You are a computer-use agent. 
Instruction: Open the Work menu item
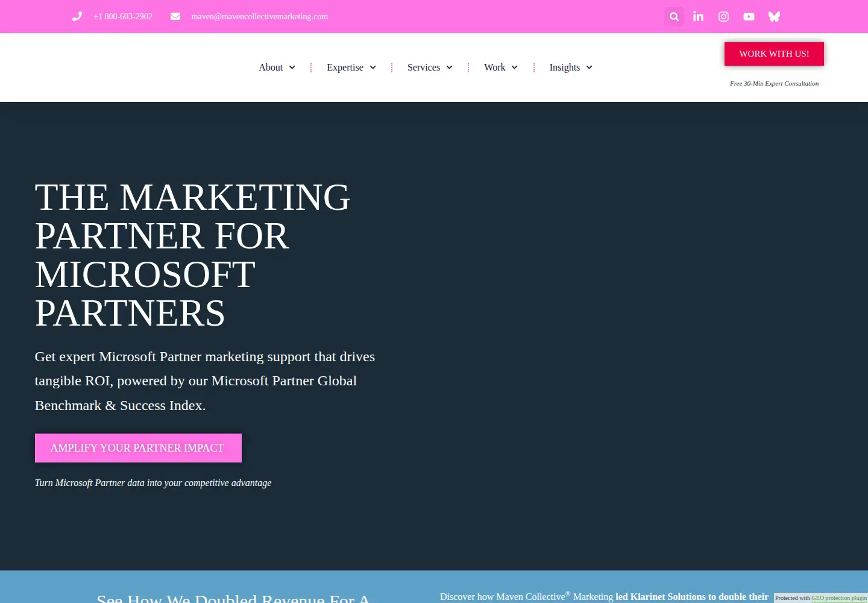pos(495,68)
